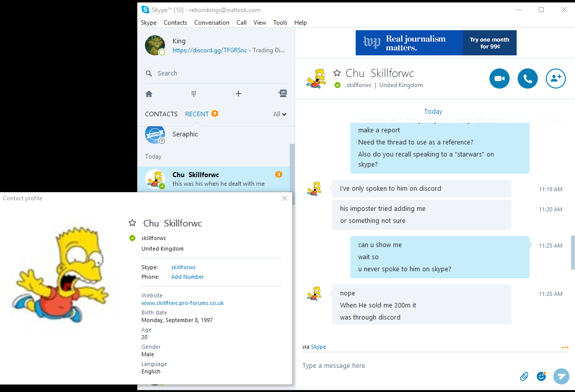Click King's profile avatar
The image size is (575, 392).
[x=155, y=45]
